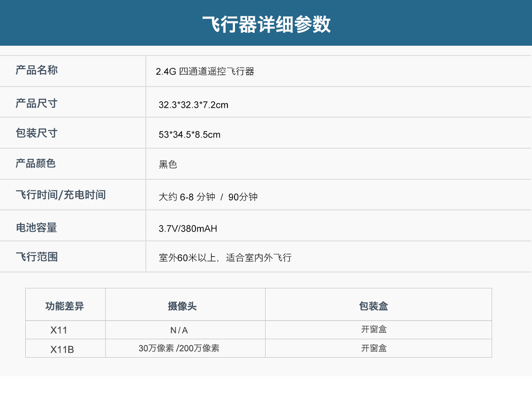Click the 飞行器详细参数 header title

click(x=266, y=24)
